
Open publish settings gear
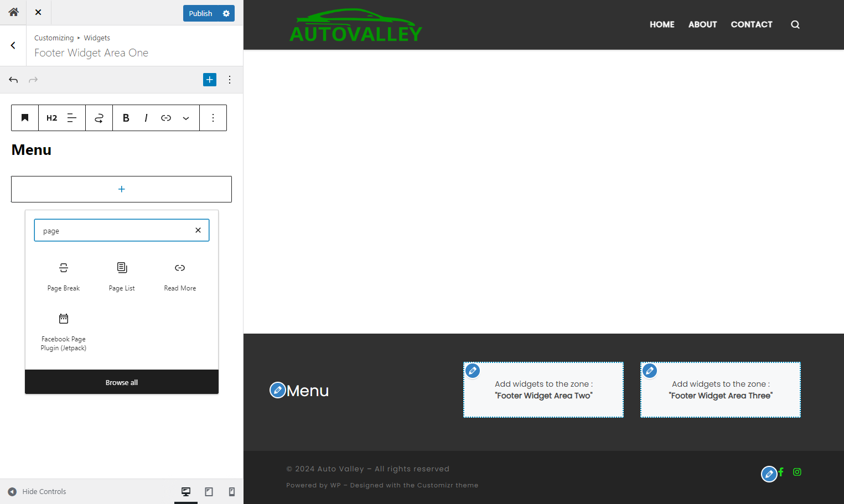(226, 13)
